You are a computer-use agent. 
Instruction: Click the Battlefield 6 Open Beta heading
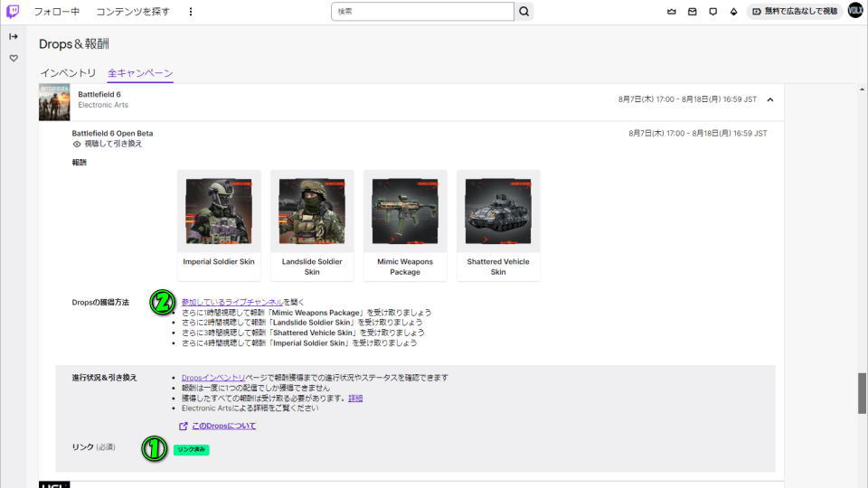tap(112, 134)
